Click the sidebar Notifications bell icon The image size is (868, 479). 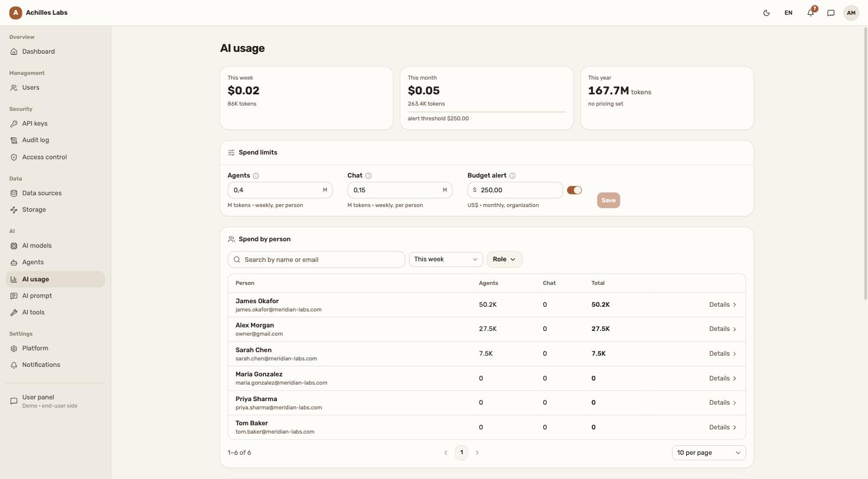point(14,365)
